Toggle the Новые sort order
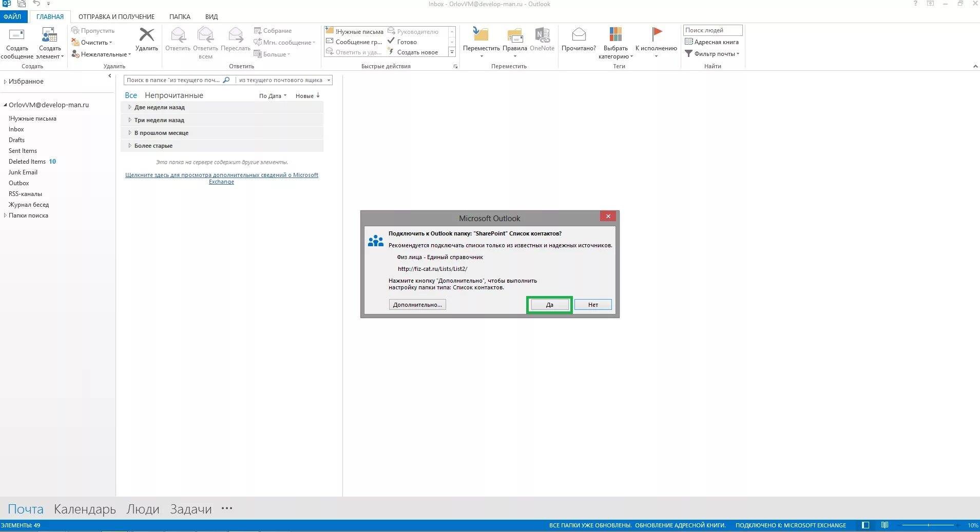Screen dimensions: 980x532 click(x=308, y=96)
